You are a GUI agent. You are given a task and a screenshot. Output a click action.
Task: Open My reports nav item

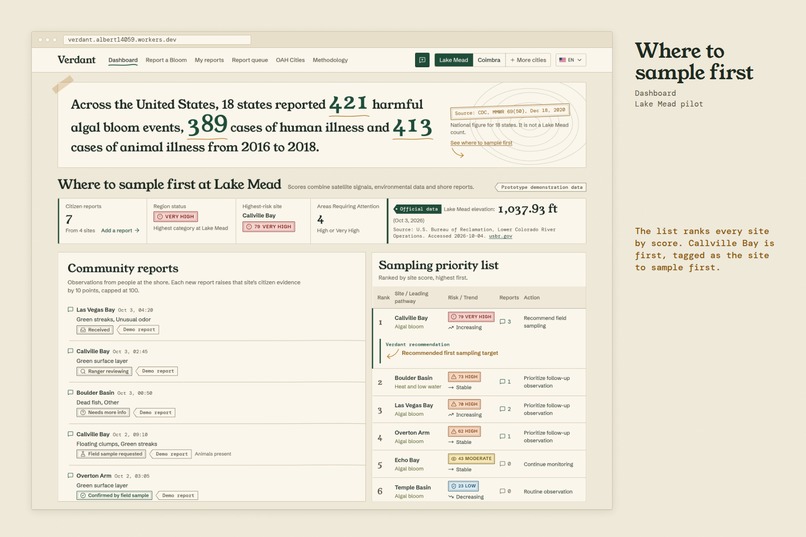click(x=209, y=60)
